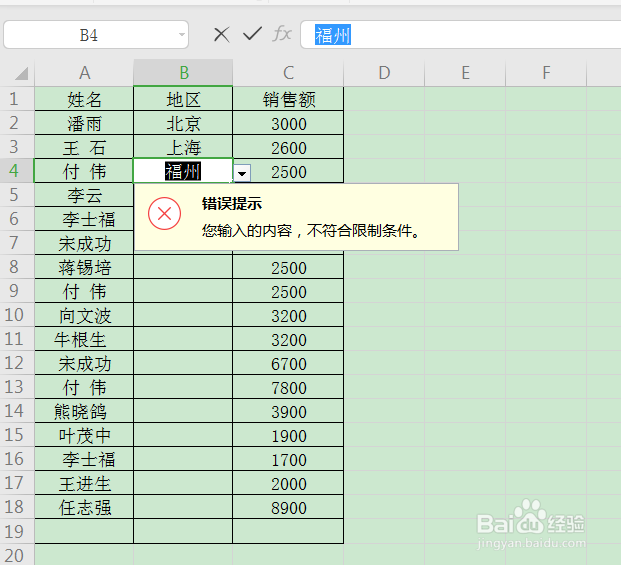Select the cell with value 1900
Image resolution: width=621 pixels, height=565 pixels.
288,435
